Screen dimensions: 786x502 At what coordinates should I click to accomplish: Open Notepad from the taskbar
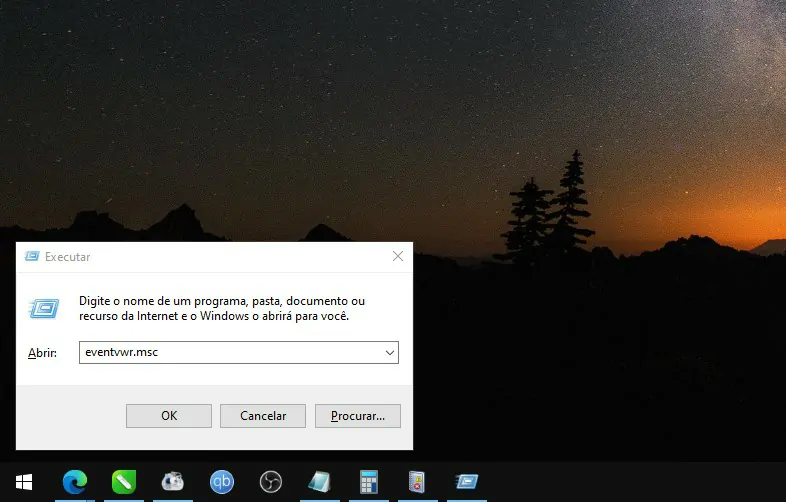pyautogui.click(x=319, y=482)
